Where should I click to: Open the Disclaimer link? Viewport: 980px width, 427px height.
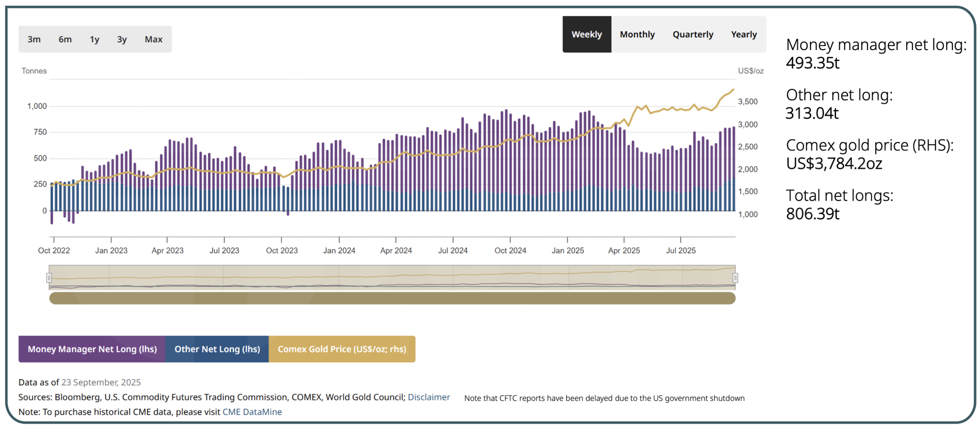pos(428,397)
